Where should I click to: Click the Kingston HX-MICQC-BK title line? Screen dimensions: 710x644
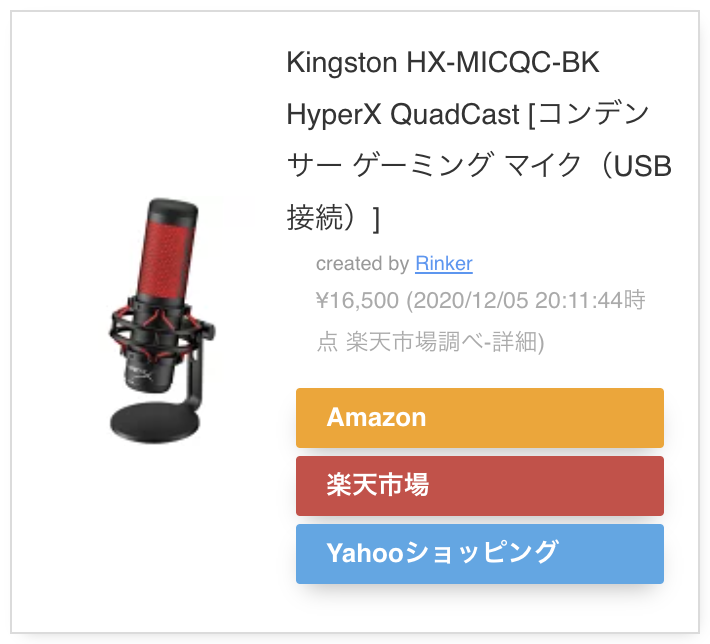[x=443, y=62]
